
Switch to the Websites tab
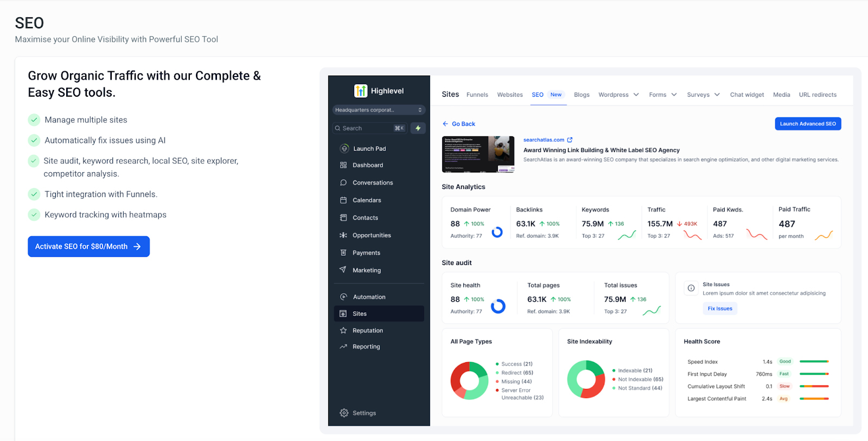tap(510, 94)
